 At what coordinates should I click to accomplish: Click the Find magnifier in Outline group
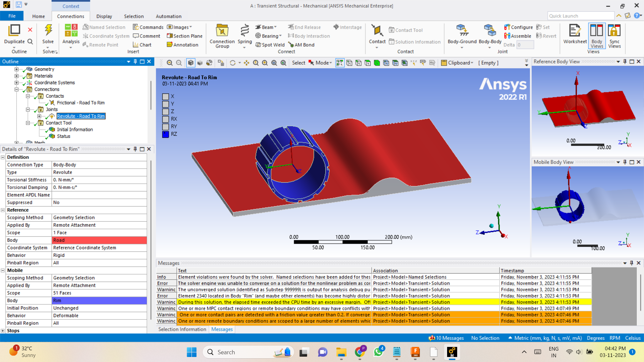(x=30, y=42)
